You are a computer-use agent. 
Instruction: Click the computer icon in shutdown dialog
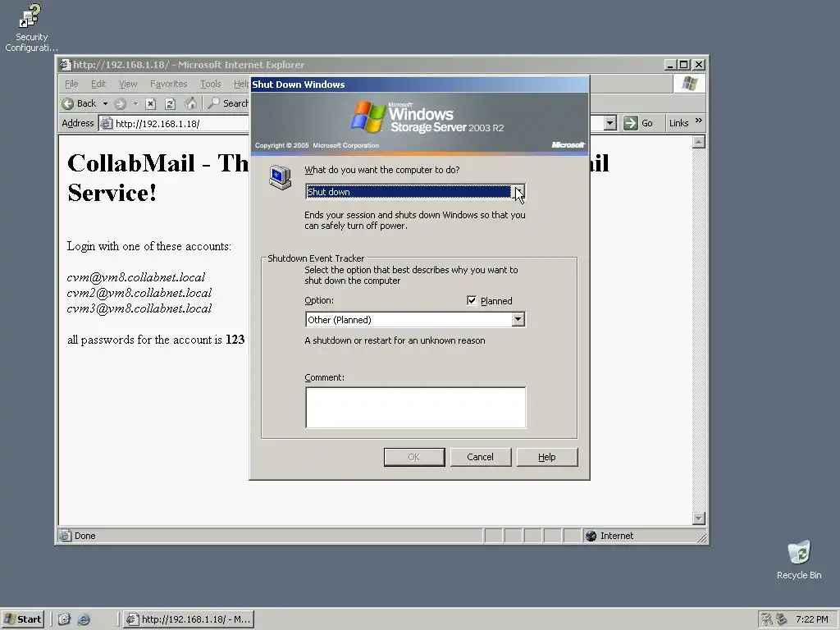(280, 177)
